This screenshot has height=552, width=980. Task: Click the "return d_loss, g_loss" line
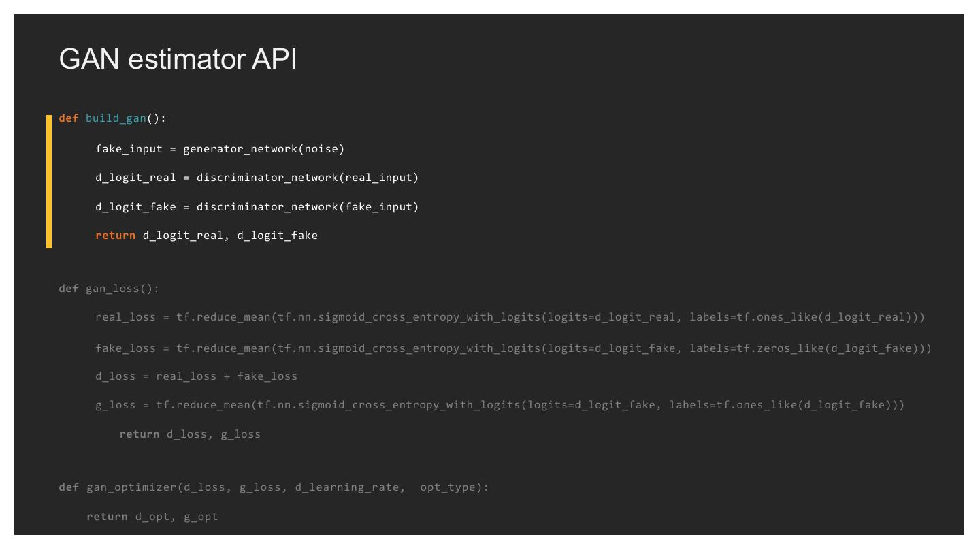(190, 434)
